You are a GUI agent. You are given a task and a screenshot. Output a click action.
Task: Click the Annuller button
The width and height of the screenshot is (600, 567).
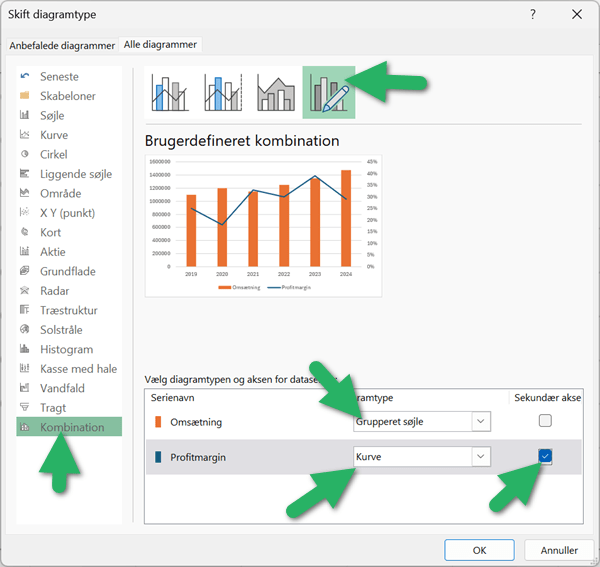click(559, 549)
